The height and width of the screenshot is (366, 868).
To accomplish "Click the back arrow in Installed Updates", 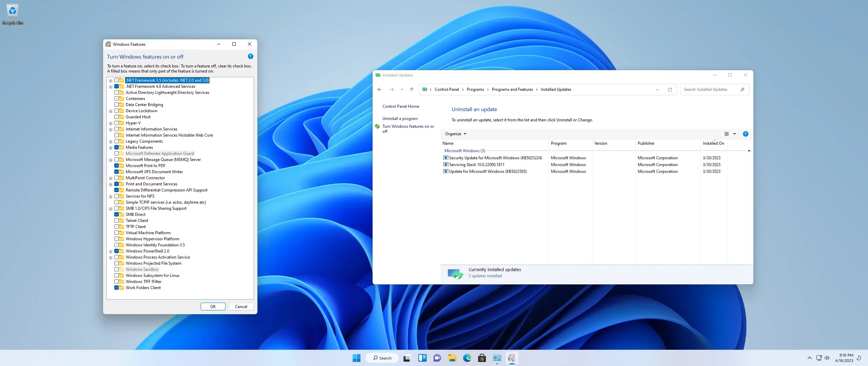I will (379, 89).
